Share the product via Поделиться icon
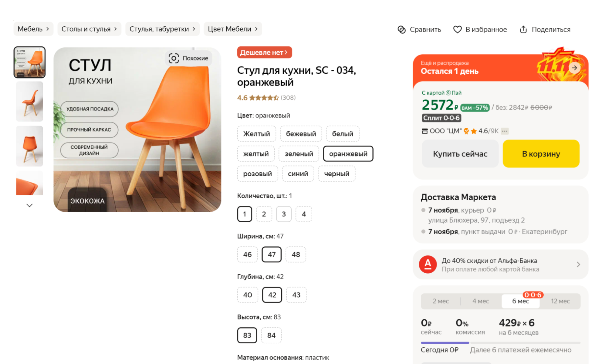 click(523, 29)
